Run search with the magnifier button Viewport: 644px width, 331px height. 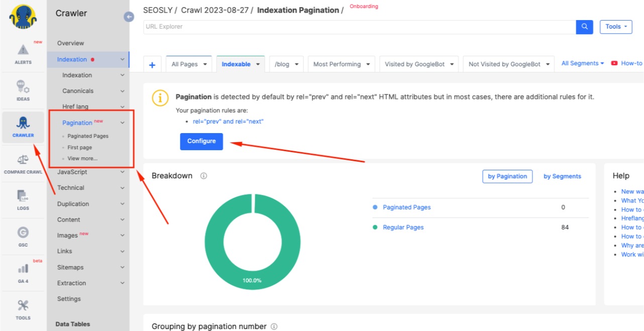584,27
